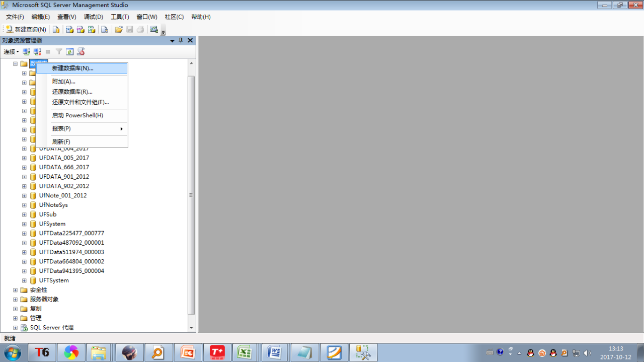
Task: Select the UFSub database
Action: click(48, 214)
